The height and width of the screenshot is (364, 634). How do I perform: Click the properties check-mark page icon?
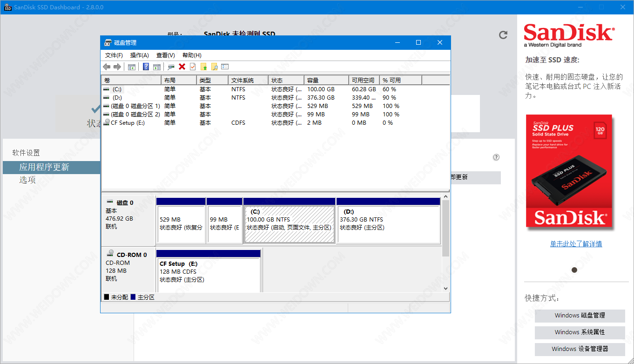click(x=193, y=67)
